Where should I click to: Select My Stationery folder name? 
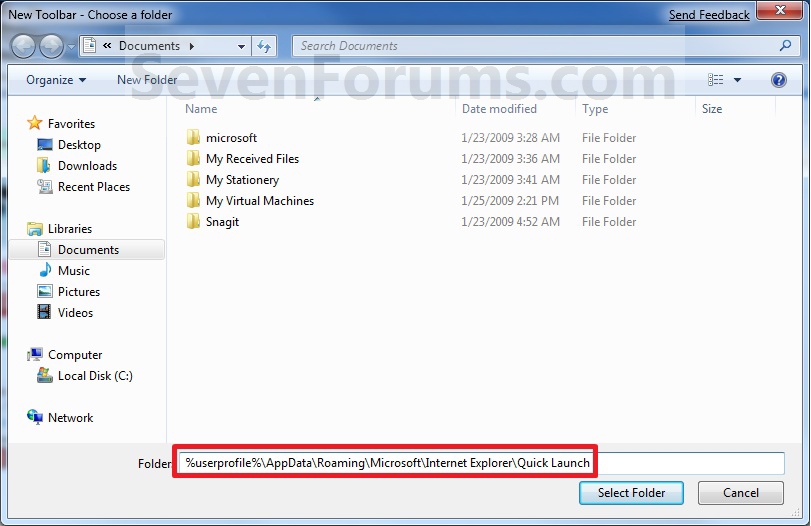pyautogui.click(x=242, y=179)
